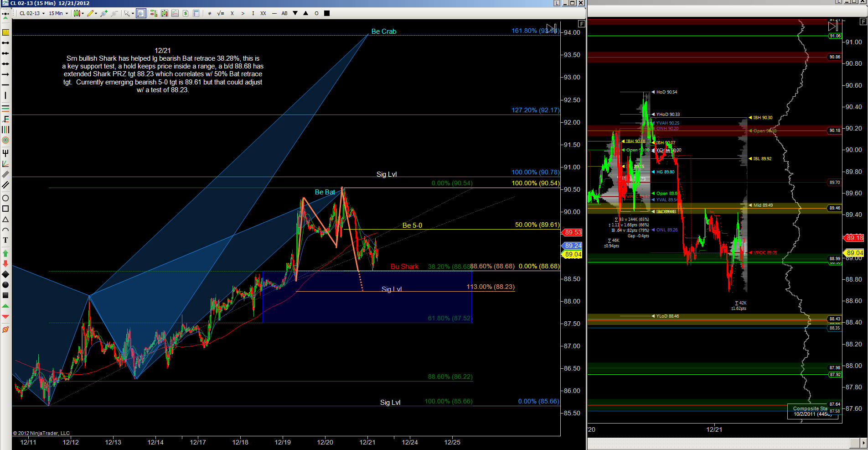Click the black square color swatch in toolbar
868x450 pixels.
pos(327,13)
